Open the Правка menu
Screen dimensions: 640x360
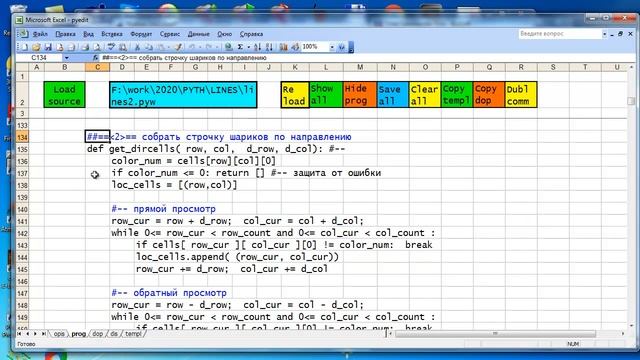[65, 34]
